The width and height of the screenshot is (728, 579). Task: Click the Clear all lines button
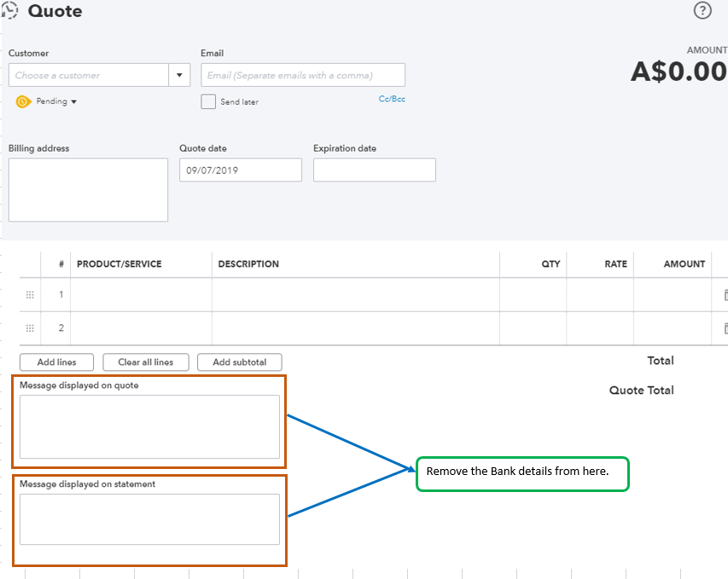click(146, 362)
